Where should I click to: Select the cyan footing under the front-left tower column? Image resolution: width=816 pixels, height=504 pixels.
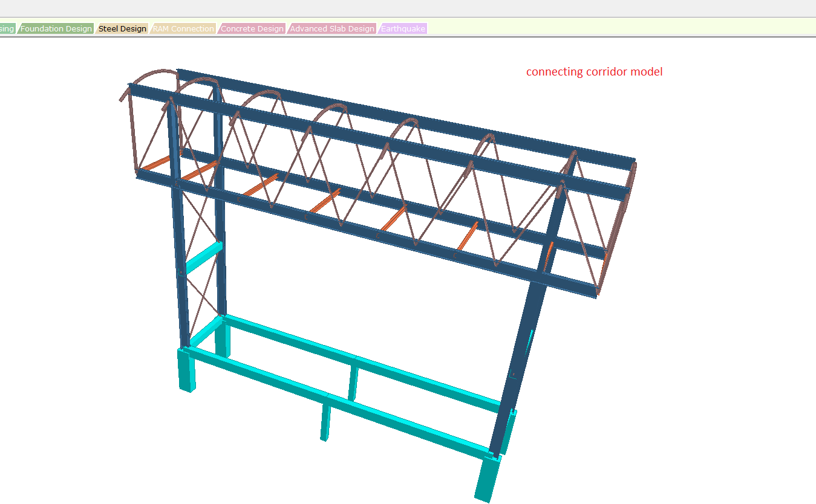[187, 370]
